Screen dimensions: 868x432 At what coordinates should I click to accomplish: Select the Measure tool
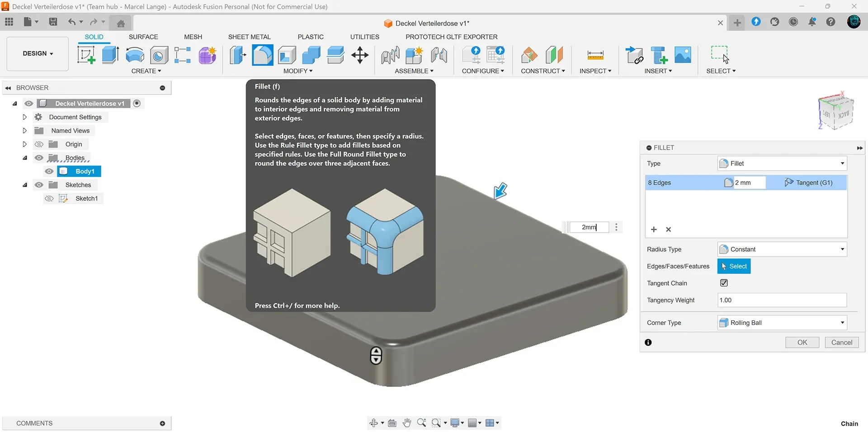[x=595, y=55]
